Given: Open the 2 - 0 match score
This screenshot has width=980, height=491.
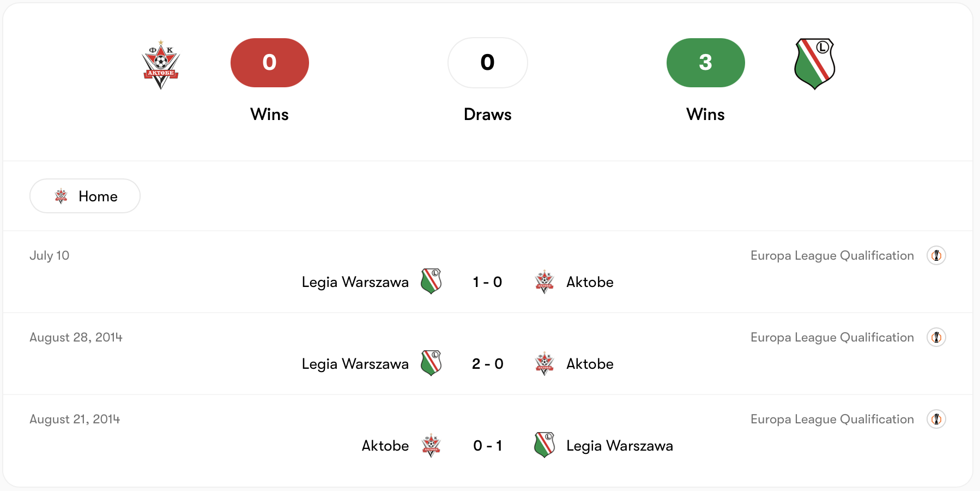Looking at the screenshot, I should click(487, 364).
